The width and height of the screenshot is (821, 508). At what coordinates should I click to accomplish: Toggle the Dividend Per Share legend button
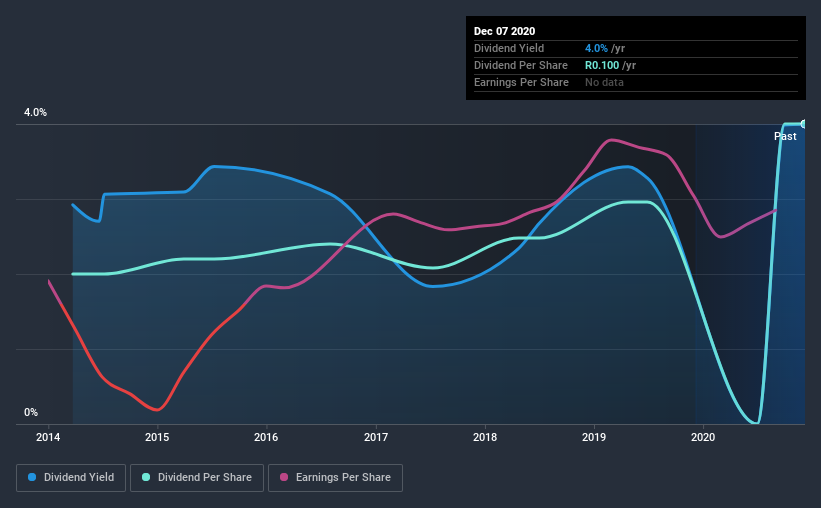pos(197,478)
